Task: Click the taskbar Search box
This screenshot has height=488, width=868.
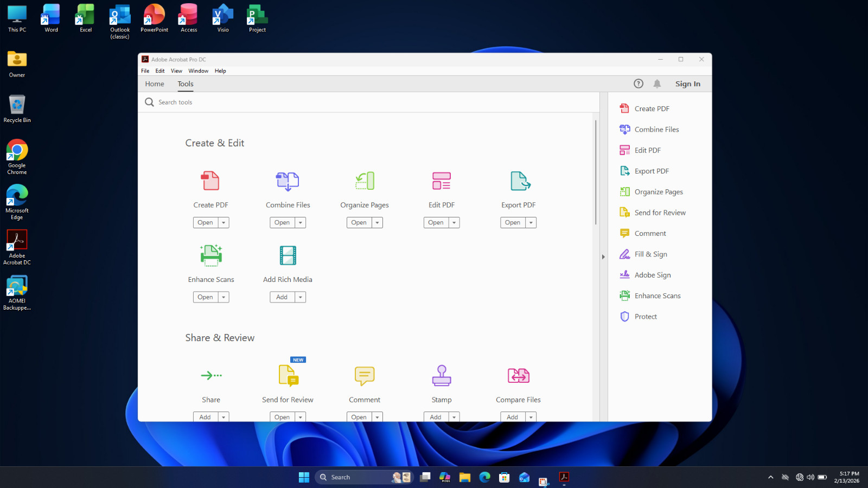Action: coord(365,477)
